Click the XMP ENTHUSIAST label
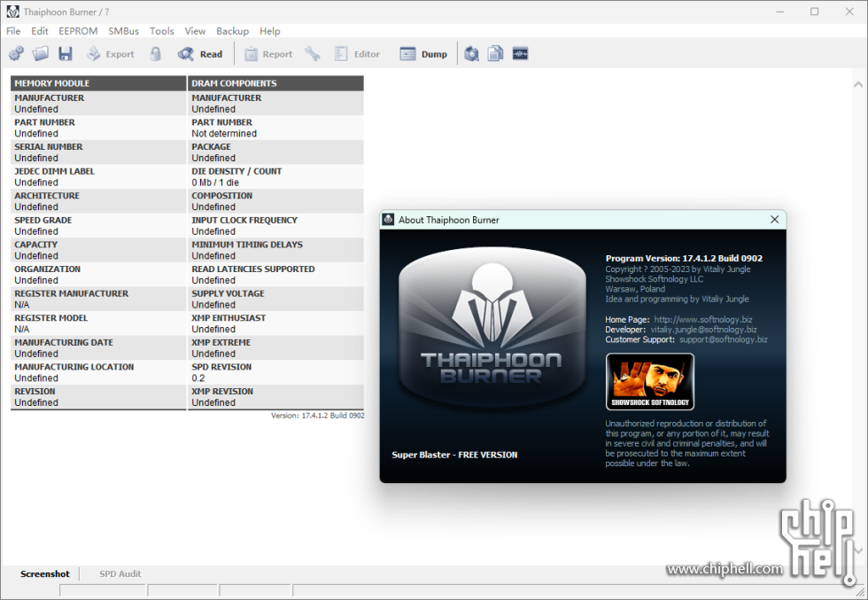This screenshot has height=600, width=868. coord(229,318)
